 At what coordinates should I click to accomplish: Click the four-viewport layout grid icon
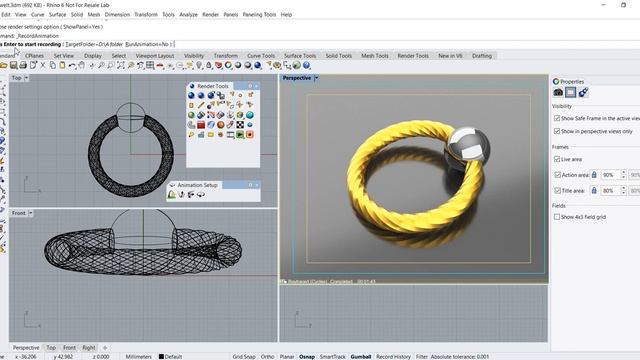pos(150,65)
